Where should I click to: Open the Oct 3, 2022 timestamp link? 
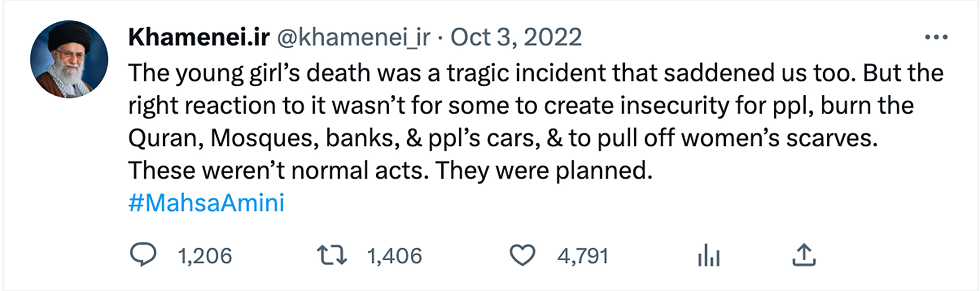pyautogui.click(x=516, y=37)
